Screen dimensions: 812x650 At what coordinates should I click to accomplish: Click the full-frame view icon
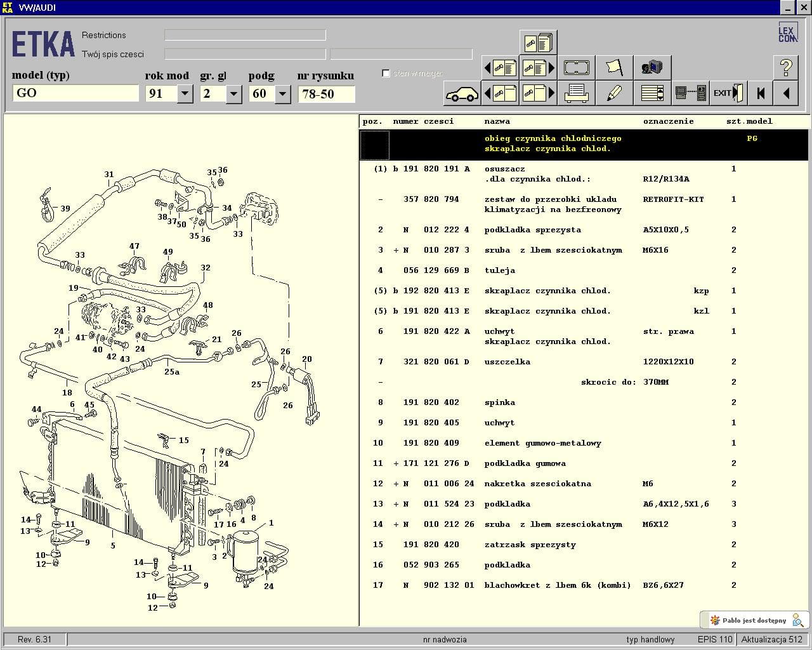pos(576,67)
